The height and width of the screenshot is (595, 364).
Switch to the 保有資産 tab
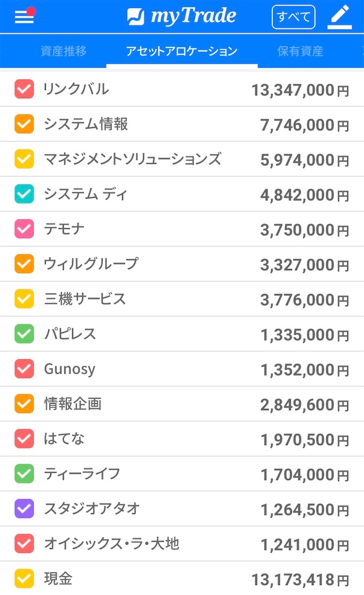(300, 51)
